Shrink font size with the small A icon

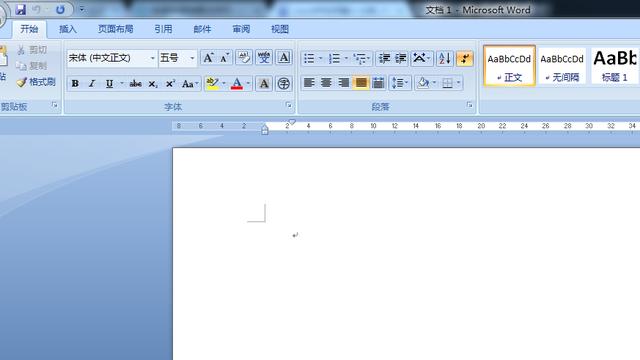[224, 58]
